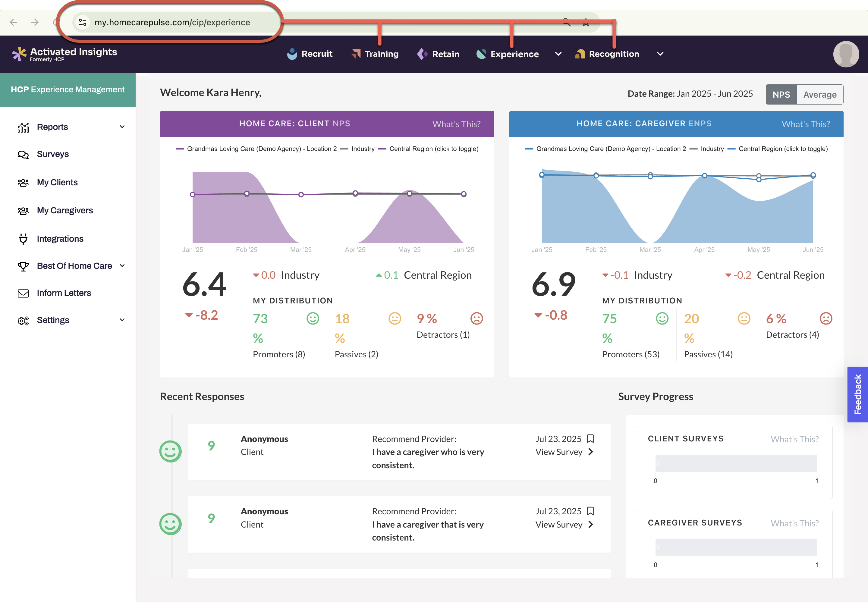
Task: Switch the score view to Average
Action: (x=820, y=94)
